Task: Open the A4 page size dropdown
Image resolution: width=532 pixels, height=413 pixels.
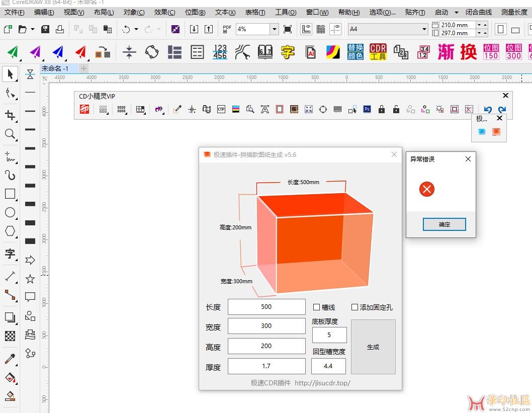Action: point(424,29)
